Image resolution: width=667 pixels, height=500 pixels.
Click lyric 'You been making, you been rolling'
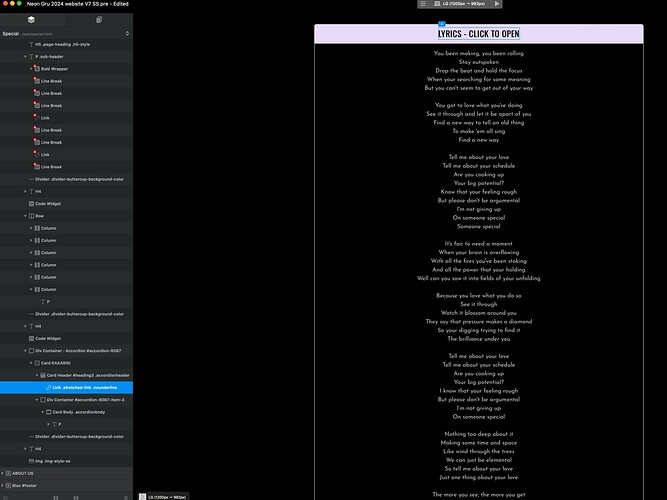click(x=479, y=53)
